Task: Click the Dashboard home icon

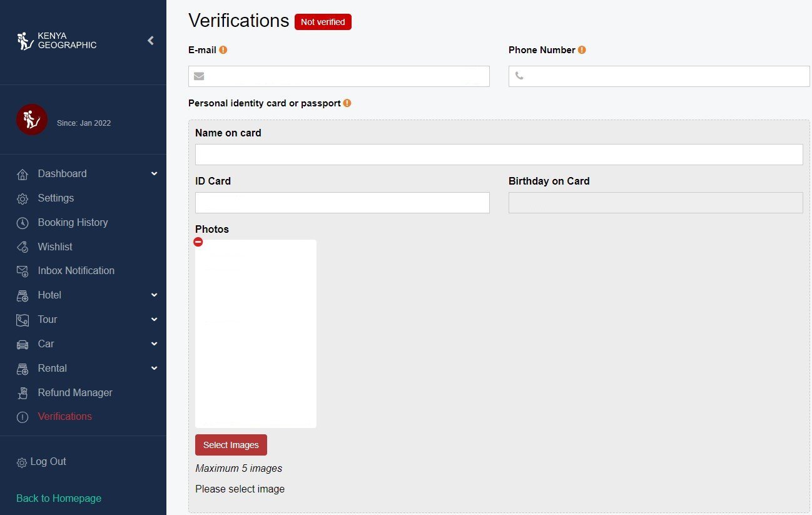Action: click(x=23, y=174)
